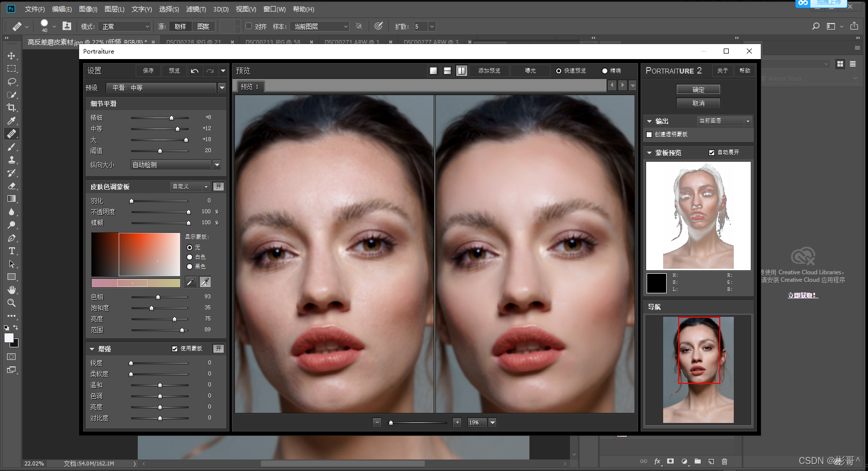Viewport: 868px width, 471px height.
Task: Open the 输出 当前图层 dropdown
Action: 724,121
